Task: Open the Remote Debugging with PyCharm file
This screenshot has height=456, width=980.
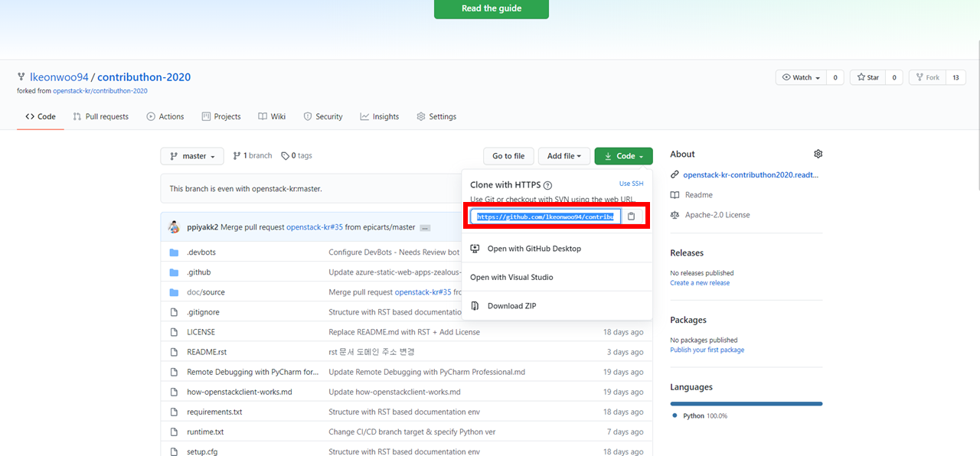Action: (253, 372)
